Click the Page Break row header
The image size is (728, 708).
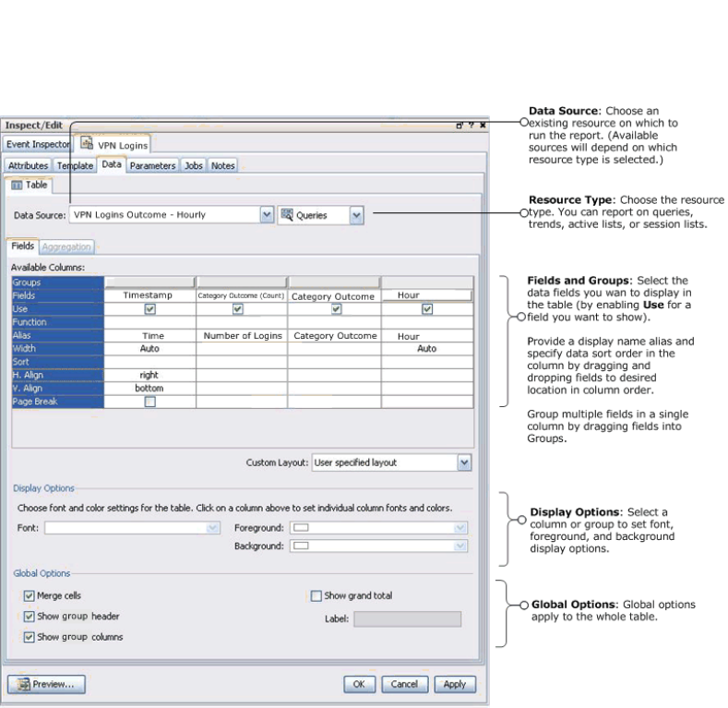pos(57,402)
